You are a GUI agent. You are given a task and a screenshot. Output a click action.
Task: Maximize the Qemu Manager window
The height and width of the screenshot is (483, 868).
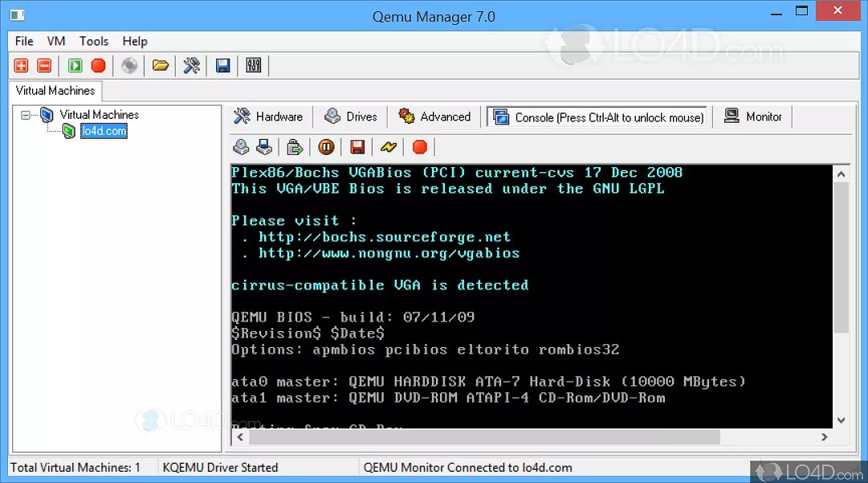click(801, 11)
